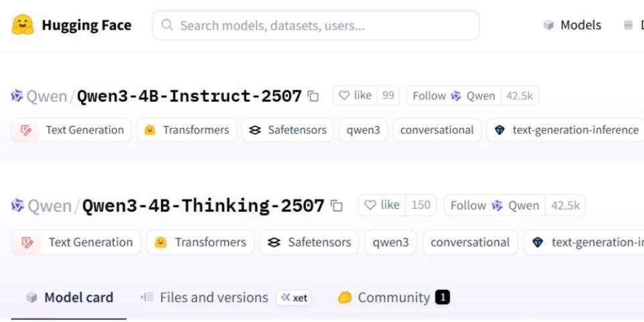This screenshot has height=322, width=644.
Task: Click the Qwen organization avatar beside Instruct model
Action: point(17,96)
